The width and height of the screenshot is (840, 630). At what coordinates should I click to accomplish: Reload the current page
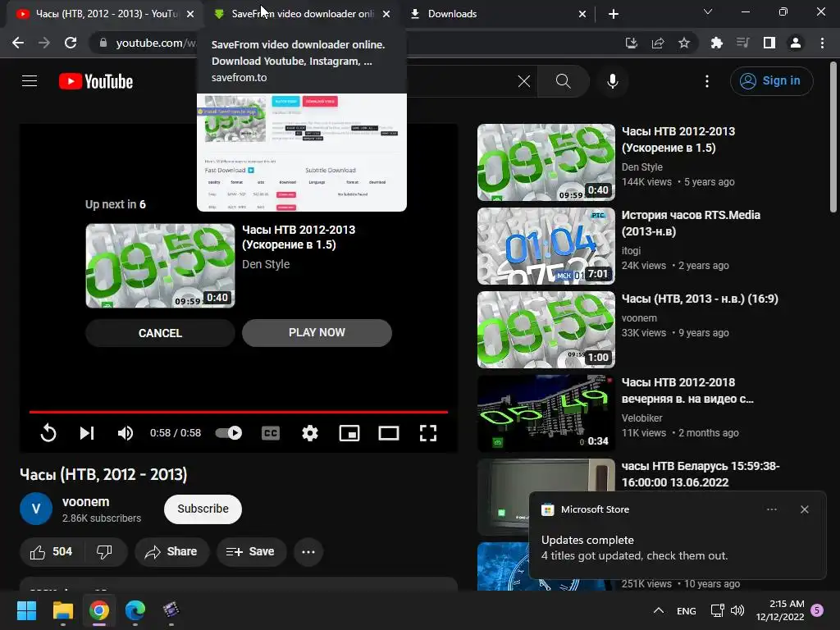click(x=71, y=43)
